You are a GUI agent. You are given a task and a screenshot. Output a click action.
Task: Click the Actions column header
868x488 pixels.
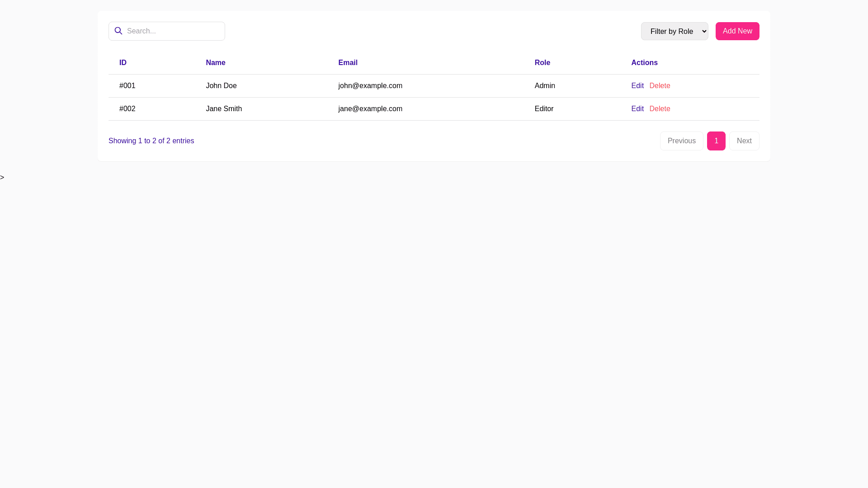[x=644, y=63]
